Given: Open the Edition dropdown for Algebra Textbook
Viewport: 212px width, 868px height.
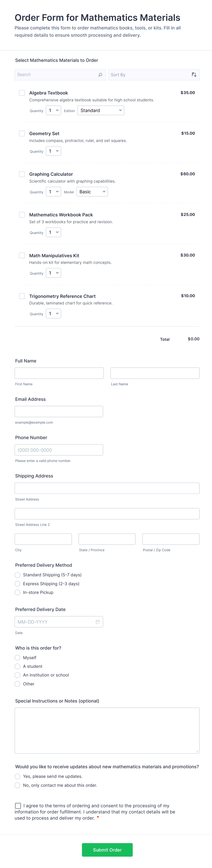Looking at the screenshot, I should [101, 110].
